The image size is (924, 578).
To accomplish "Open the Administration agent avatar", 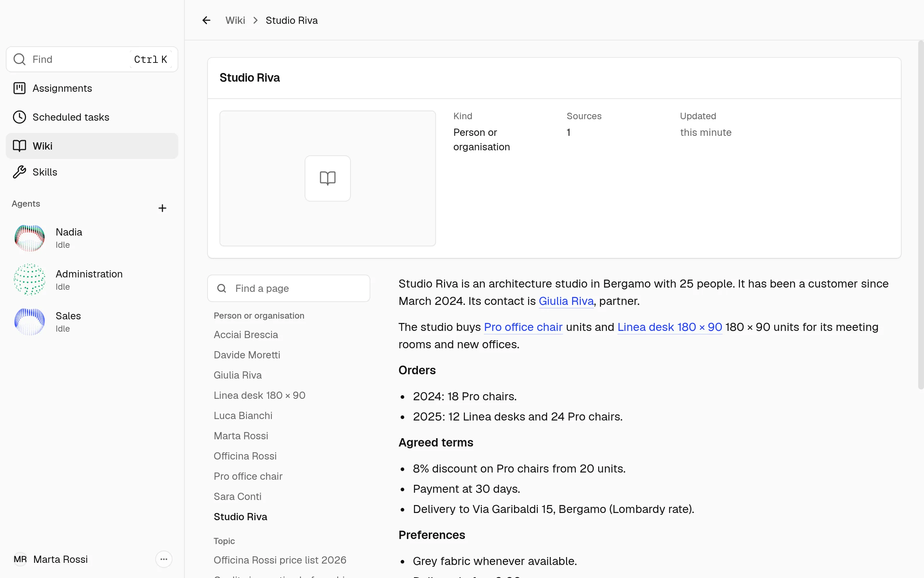I will click(x=29, y=280).
